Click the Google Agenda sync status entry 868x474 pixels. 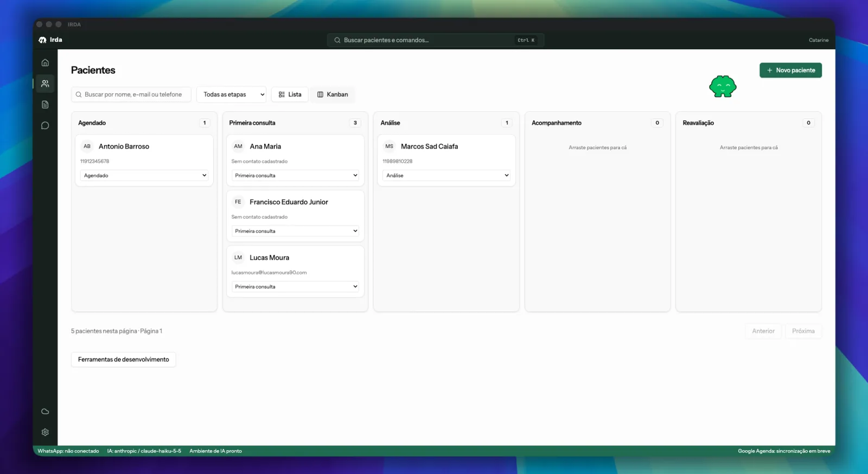(784, 451)
